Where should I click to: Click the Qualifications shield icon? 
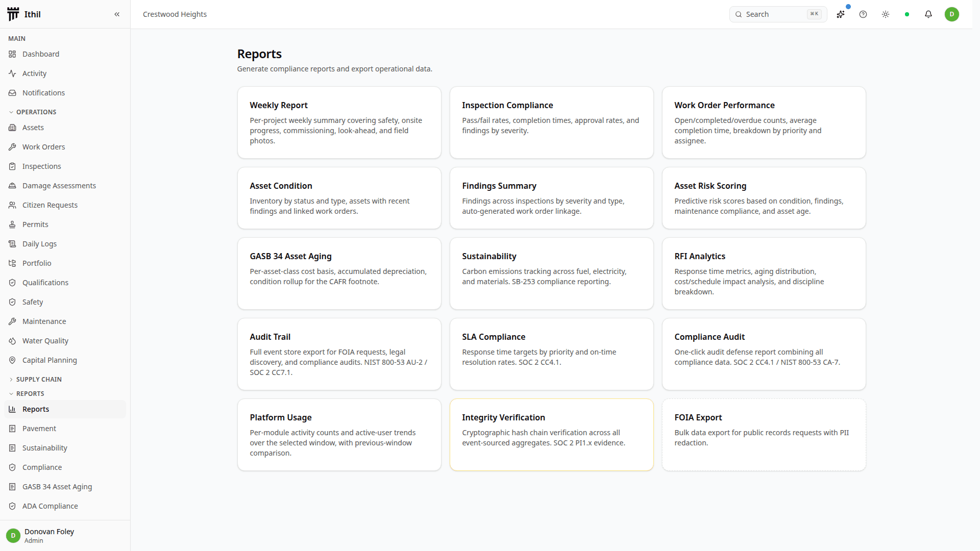tap(12, 283)
